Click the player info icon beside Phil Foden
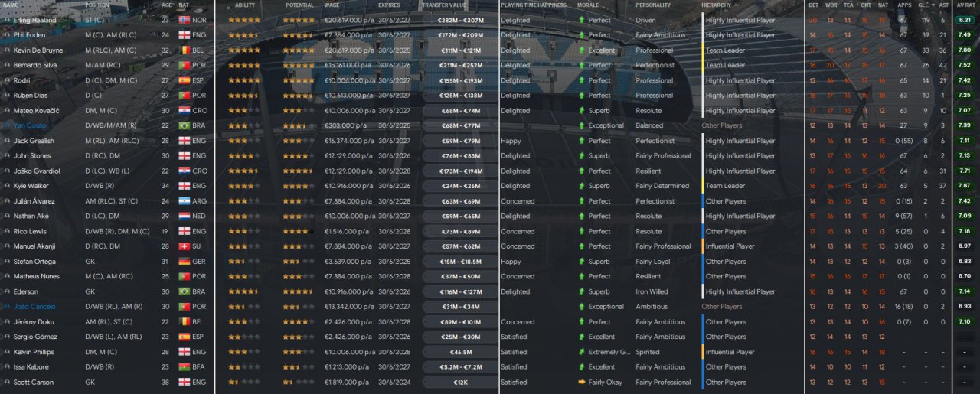Viewport: 980px width, 394px height. pos(7,35)
